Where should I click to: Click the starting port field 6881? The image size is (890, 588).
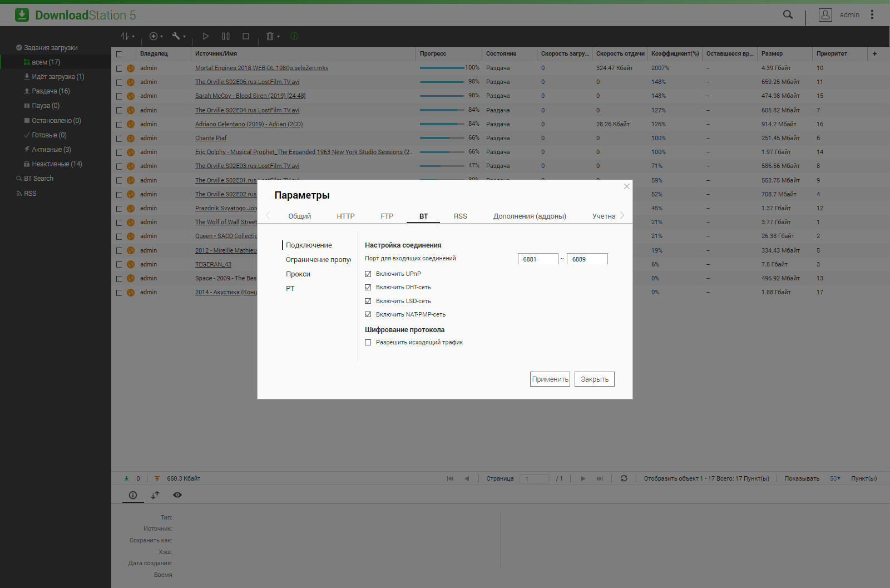538,259
